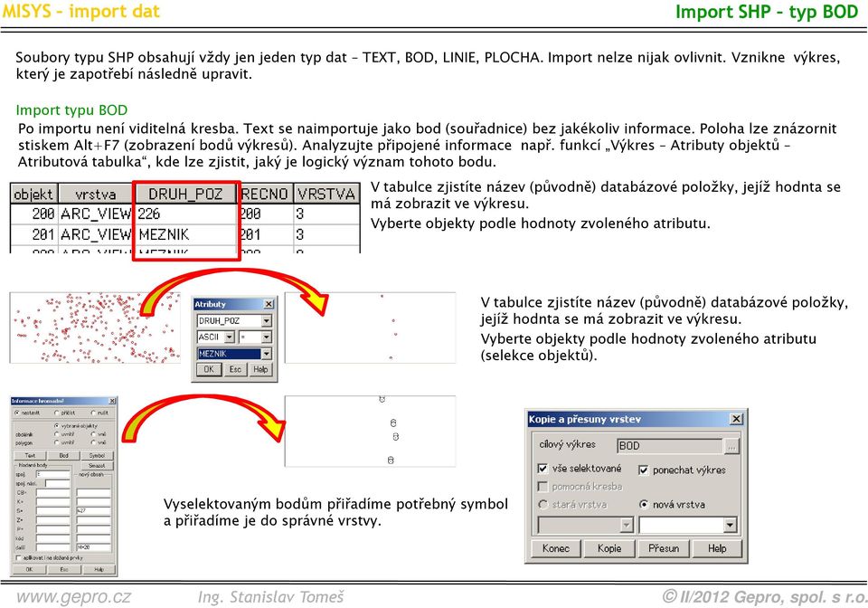
Task: Click the DRUH_POZ column header
Action: [x=185, y=194]
